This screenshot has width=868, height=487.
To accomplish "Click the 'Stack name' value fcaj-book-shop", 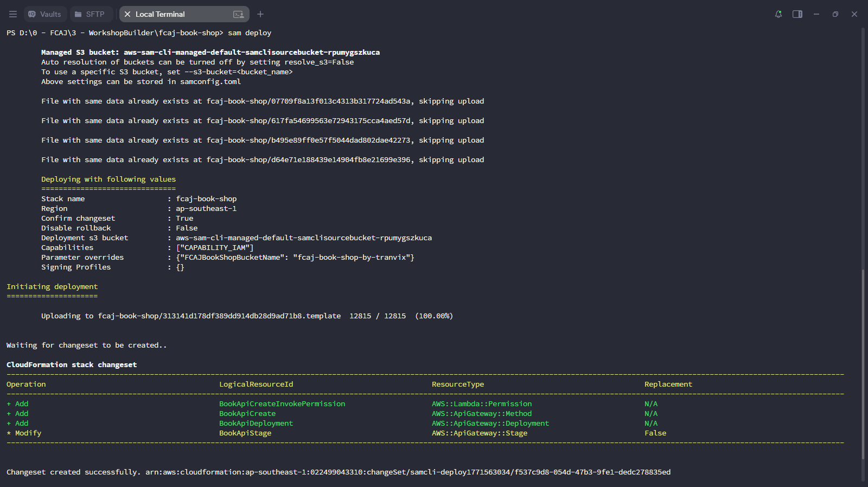I will (206, 199).
